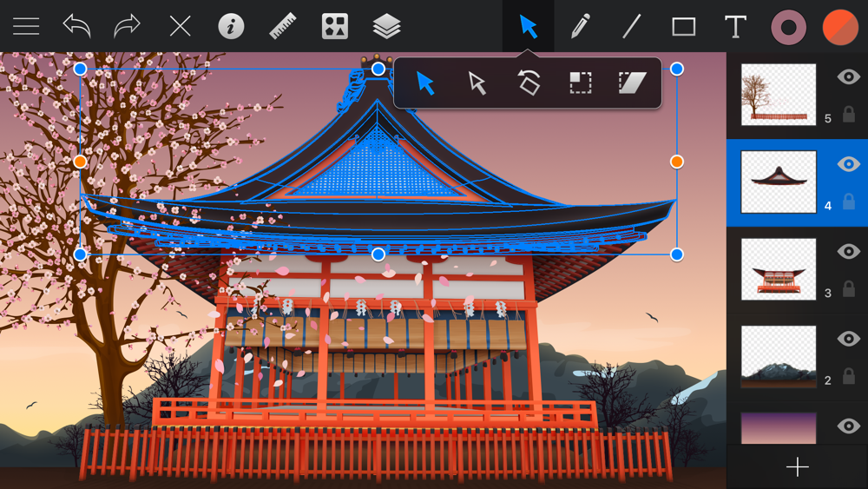Tap the X delete icon in toolbar
Viewport: 868px width, 489px height.
coord(180,26)
